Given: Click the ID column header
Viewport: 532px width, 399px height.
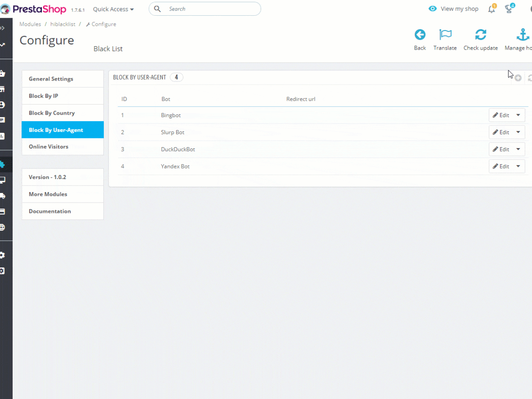Looking at the screenshot, I should tap(124, 99).
